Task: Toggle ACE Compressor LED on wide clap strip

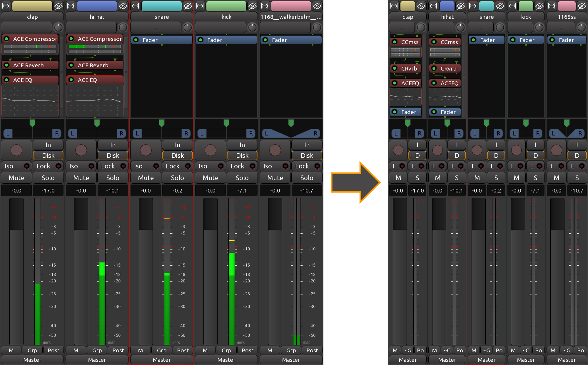Action: click(7, 39)
